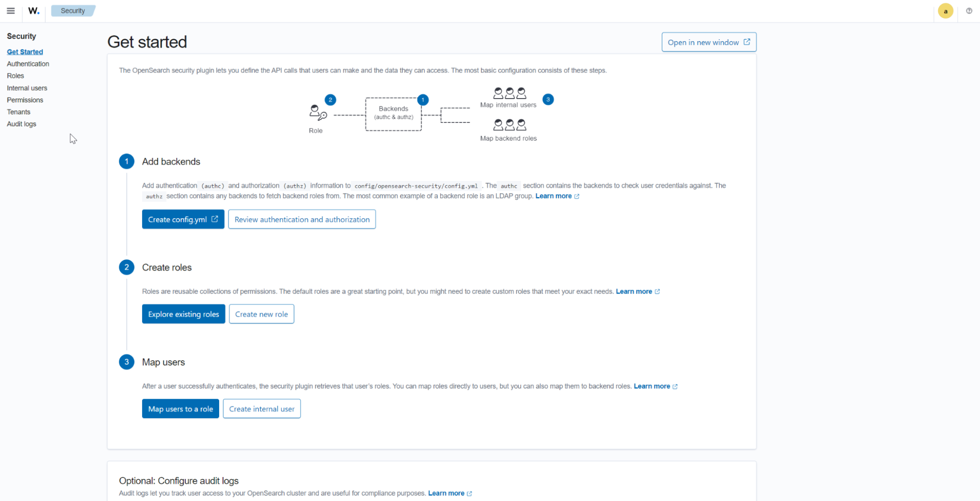Image resolution: width=980 pixels, height=501 pixels.
Task: Click the Create new role button
Action: point(261,314)
